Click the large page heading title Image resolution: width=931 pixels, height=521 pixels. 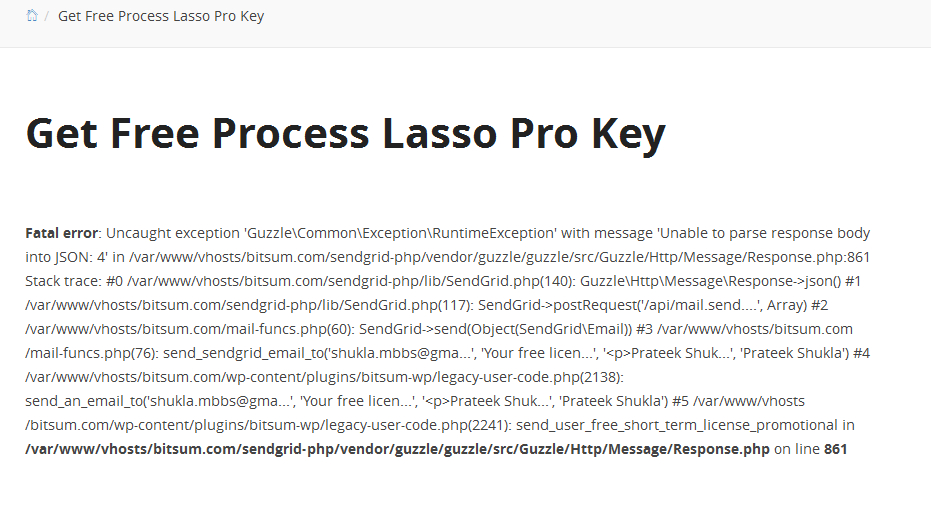[345, 133]
